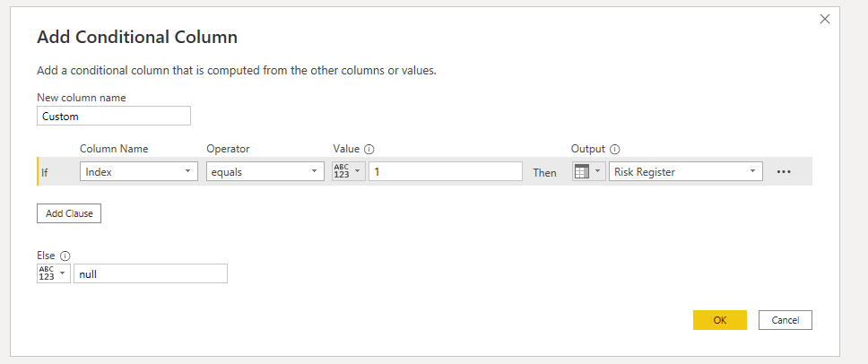Click the 'New column name' label

(x=82, y=98)
